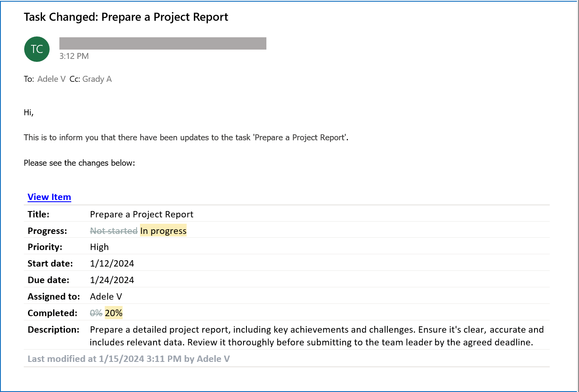Click the start date 1/12/2024
Screen dimensions: 579x392
click(112, 264)
